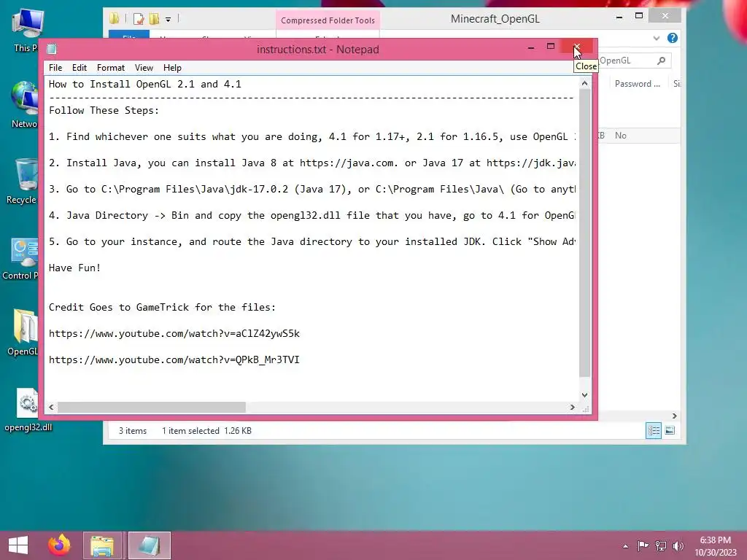The width and height of the screenshot is (747, 560).
Task: Open the Format menu in Notepad
Action: [x=111, y=68]
